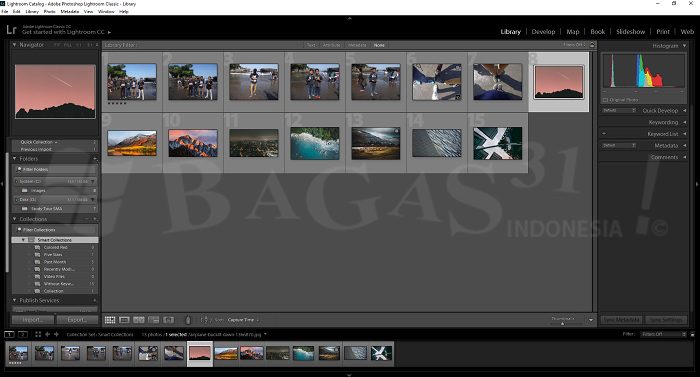This screenshot has width=700, height=377.
Task: Expand the Quick Develop panel
Action: click(684, 110)
